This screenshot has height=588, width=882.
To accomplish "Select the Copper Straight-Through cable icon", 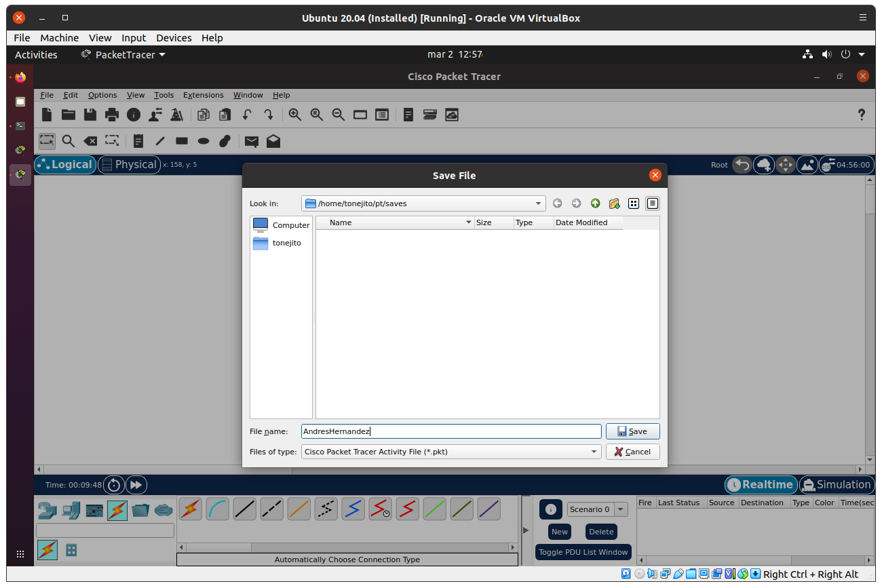I will (x=244, y=509).
